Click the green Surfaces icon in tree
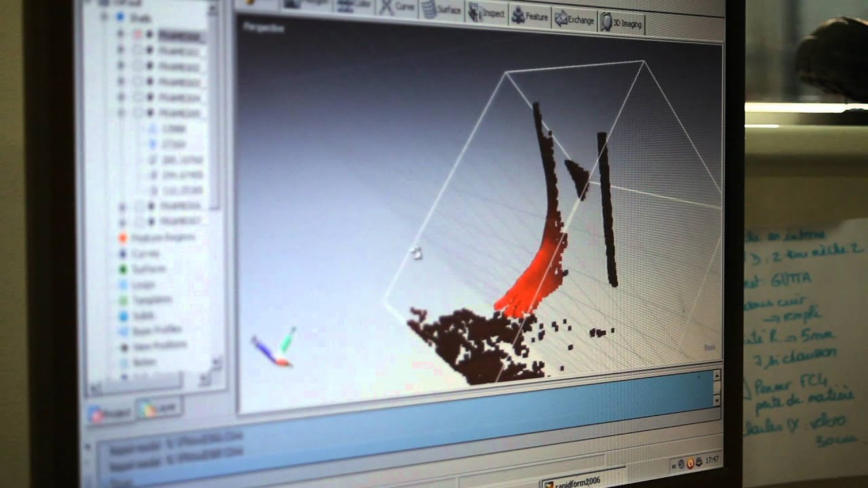Viewport: 868px width, 488px height. point(123,269)
